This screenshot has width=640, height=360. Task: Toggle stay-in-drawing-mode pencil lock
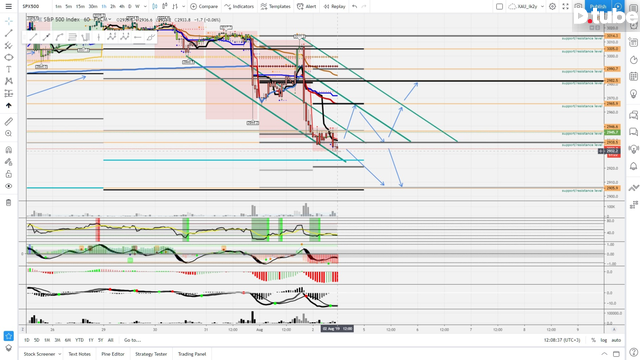point(9,162)
